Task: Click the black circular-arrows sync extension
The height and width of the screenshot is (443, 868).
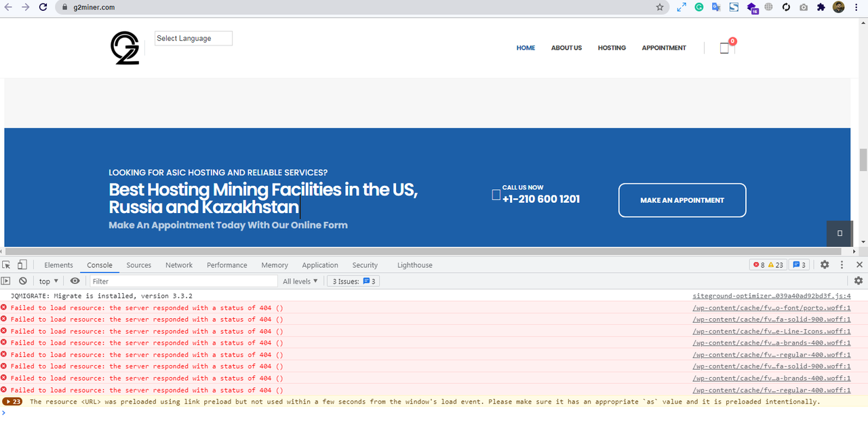Action: tap(786, 7)
